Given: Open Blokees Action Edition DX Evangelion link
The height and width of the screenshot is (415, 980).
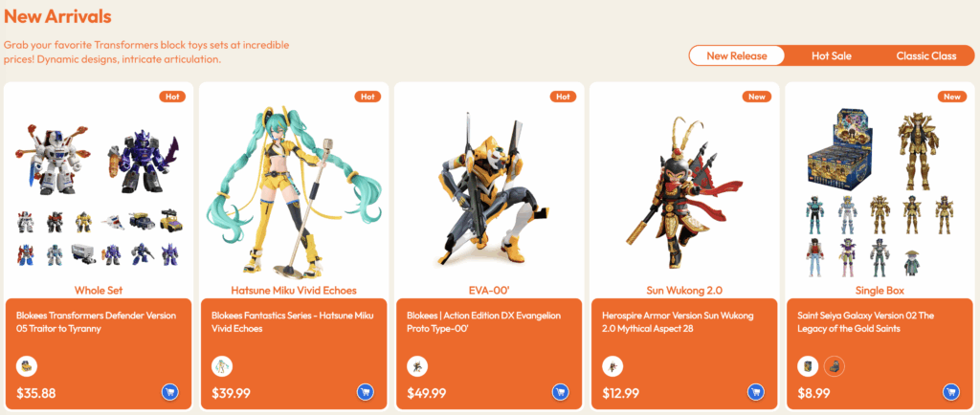Looking at the screenshot, I should tap(483, 322).
